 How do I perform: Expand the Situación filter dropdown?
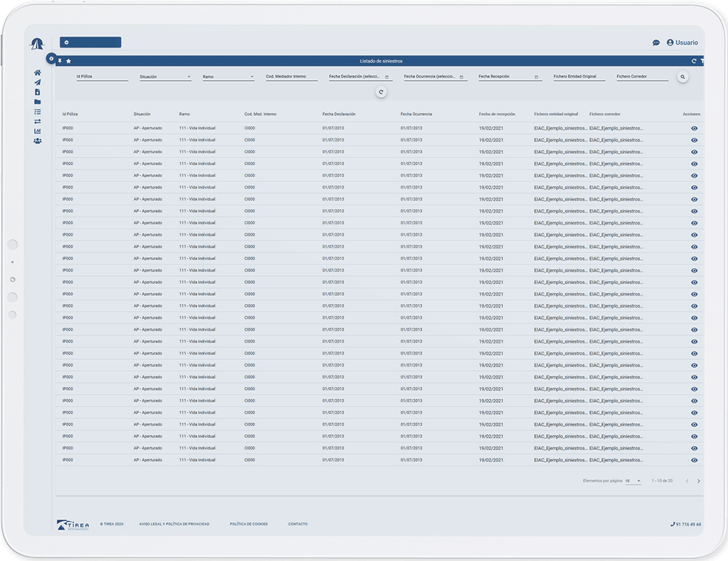(x=165, y=76)
